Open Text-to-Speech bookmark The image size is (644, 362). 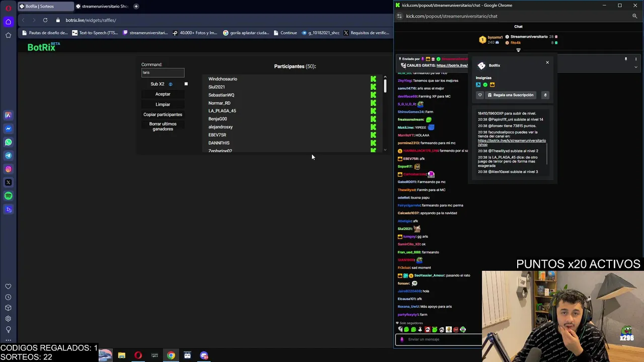pyautogui.click(x=95, y=33)
